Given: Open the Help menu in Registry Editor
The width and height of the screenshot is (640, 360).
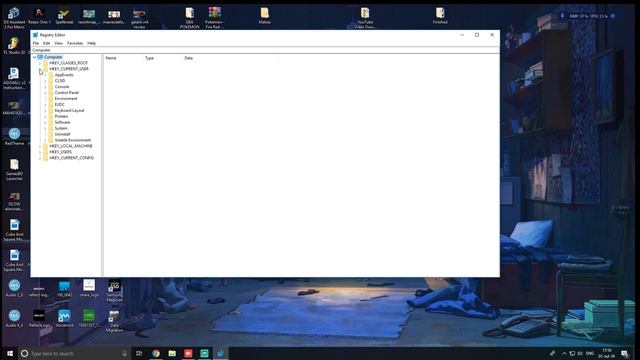Looking at the screenshot, I should click(91, 43).
